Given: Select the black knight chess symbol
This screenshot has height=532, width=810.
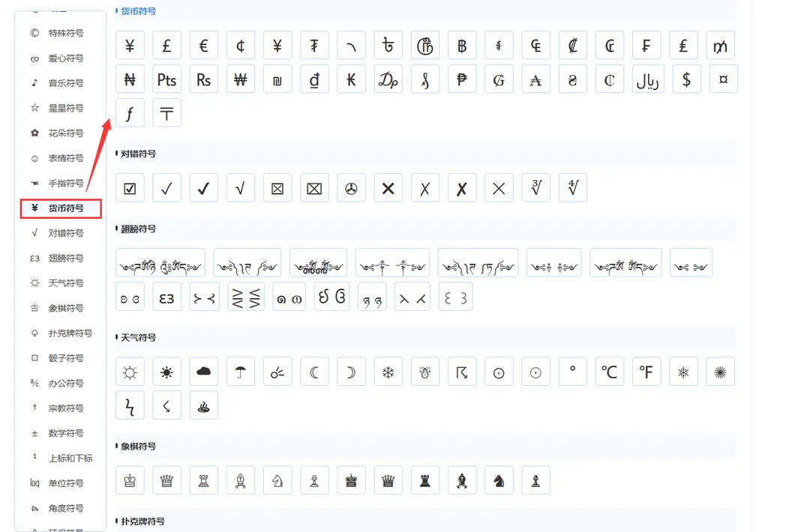Looking at the screenshot, I should coord(499,480).
